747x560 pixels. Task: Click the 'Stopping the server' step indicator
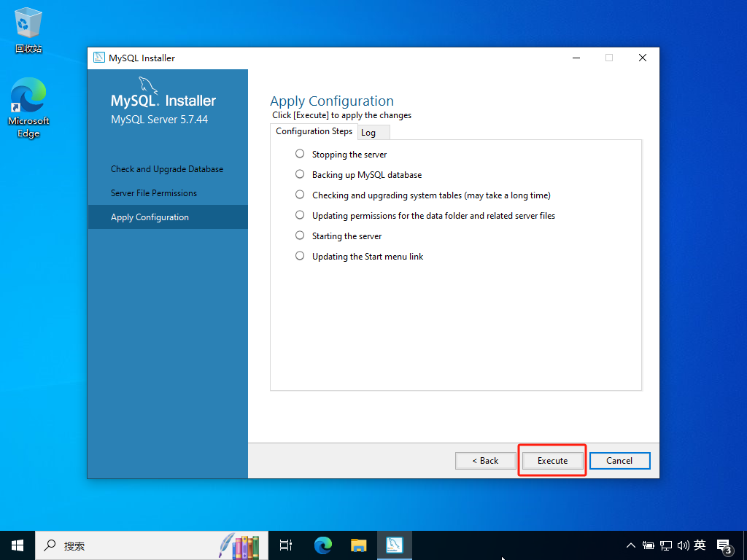coord(300,154)
